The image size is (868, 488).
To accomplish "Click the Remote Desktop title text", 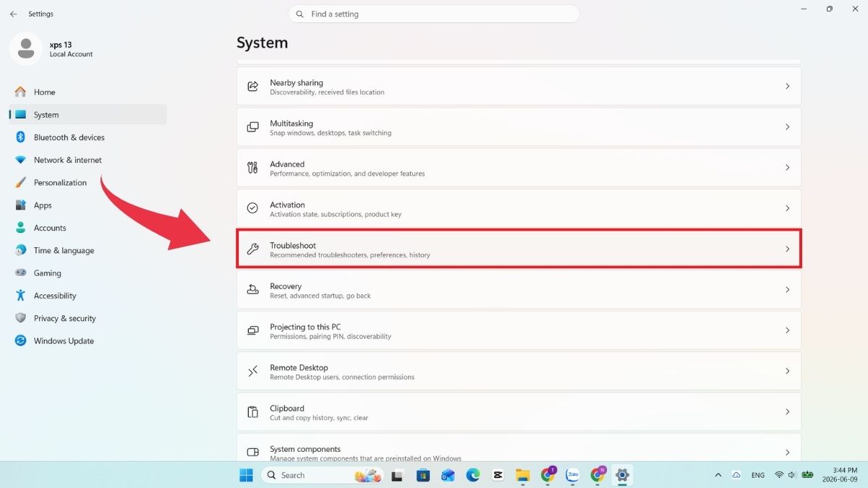I will click(299, 368).
